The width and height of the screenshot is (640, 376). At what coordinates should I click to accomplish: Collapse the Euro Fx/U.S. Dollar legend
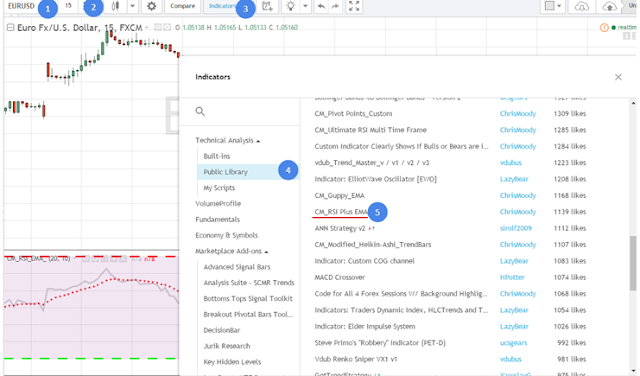10,27
